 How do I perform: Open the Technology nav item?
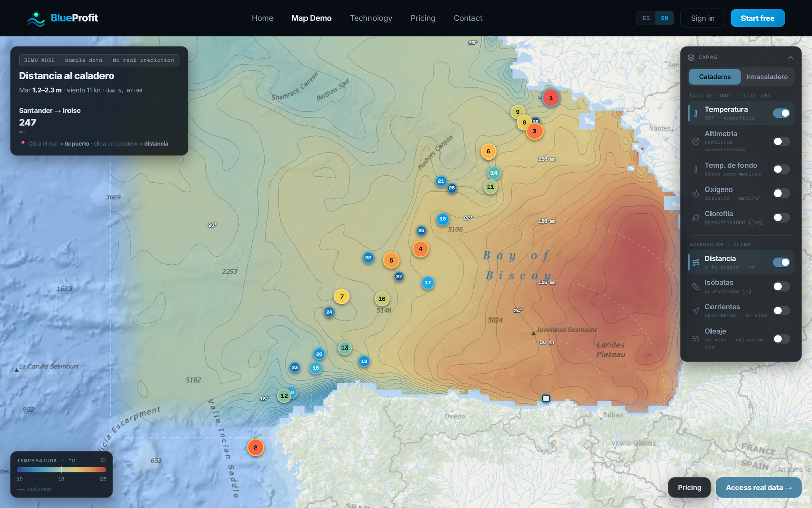[x=371, y=18]
